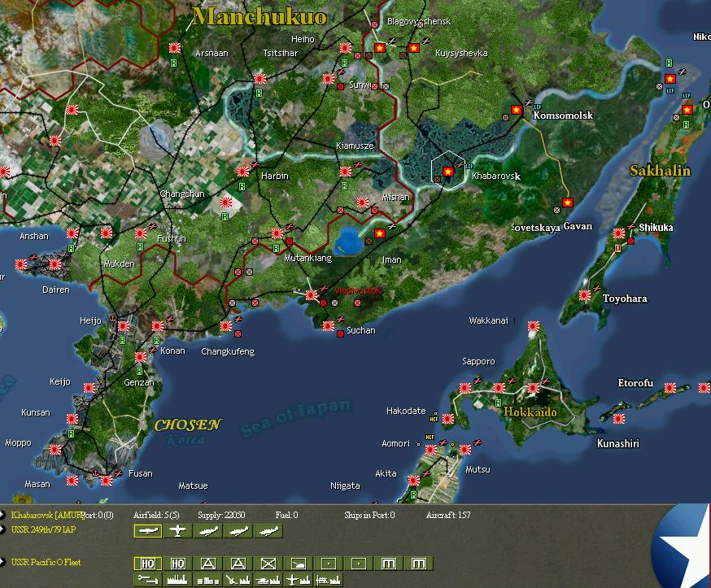Click the arrow bullet beside USSR 249th/79 IAP
The height and width of the screenshot is (588, 711).
click(2, 529)
